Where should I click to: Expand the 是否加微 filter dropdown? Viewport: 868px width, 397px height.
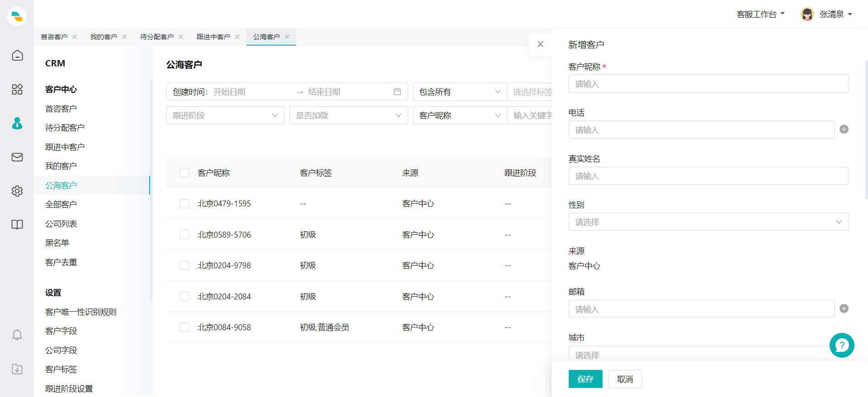point(349,115)
